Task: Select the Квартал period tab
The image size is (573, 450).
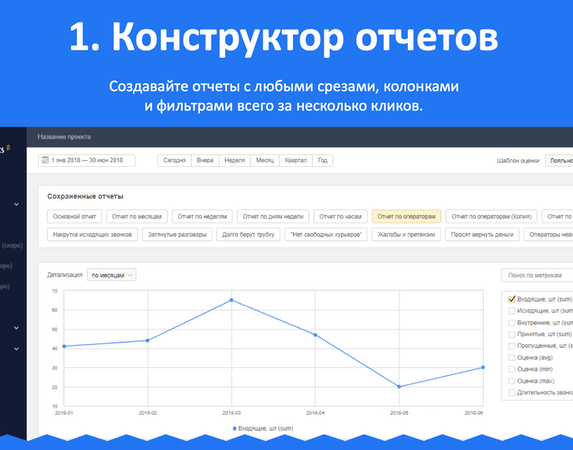Action: coord(296,160)
